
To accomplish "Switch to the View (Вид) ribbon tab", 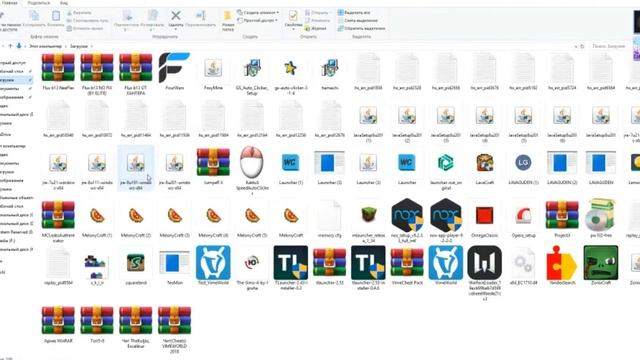I will tap(64, 3).
